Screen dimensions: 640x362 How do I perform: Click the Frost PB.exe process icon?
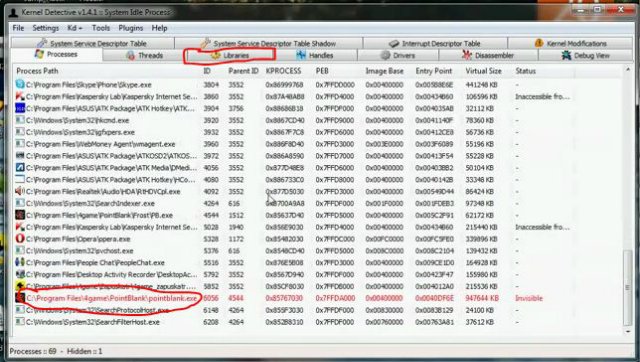[x=20, y=215]
